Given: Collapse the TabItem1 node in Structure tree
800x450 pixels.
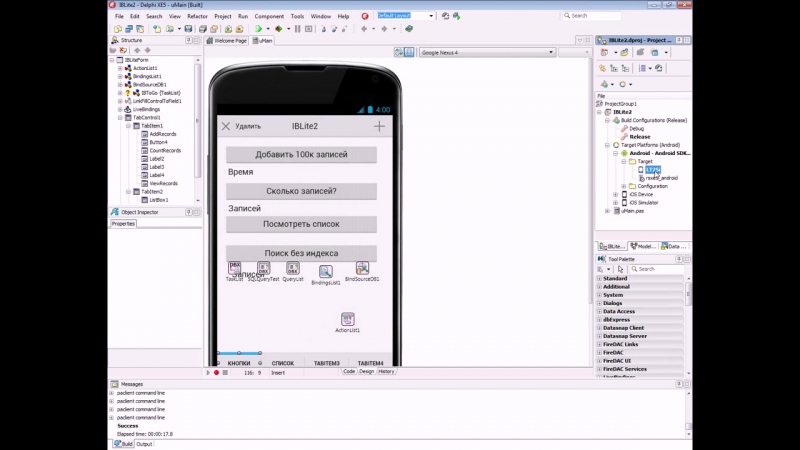Looking at the screenshot, I should pos(128,126).
